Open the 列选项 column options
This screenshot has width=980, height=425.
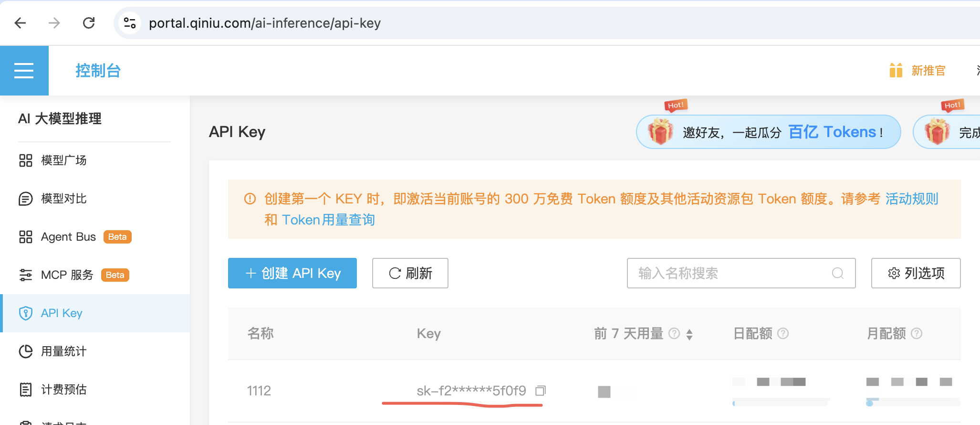point(916,273)
